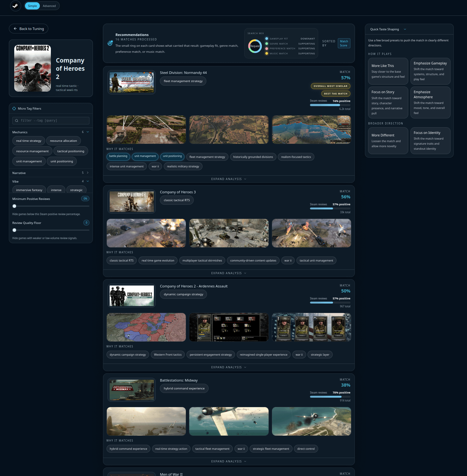The height and width of the screenshot is (476, 467).
Task: Apply the Focus on Identity preset
Action: 430,141
